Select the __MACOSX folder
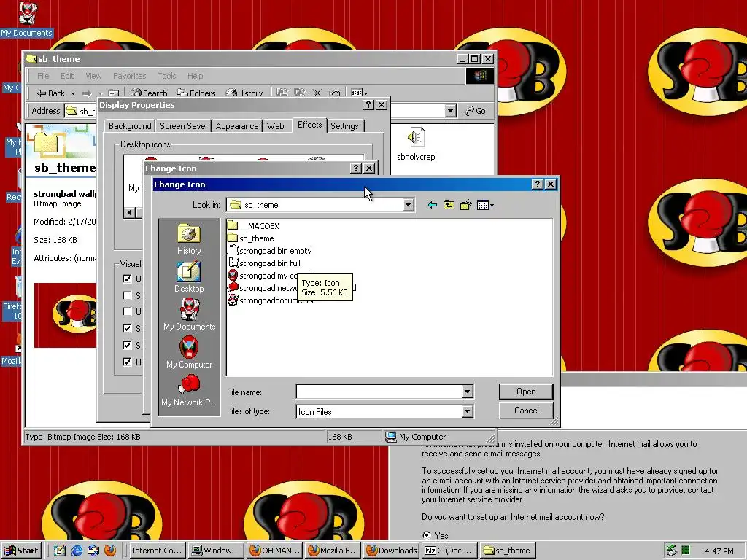The height and width of the screenshot is (560, 747). click(x=253, y=226)
